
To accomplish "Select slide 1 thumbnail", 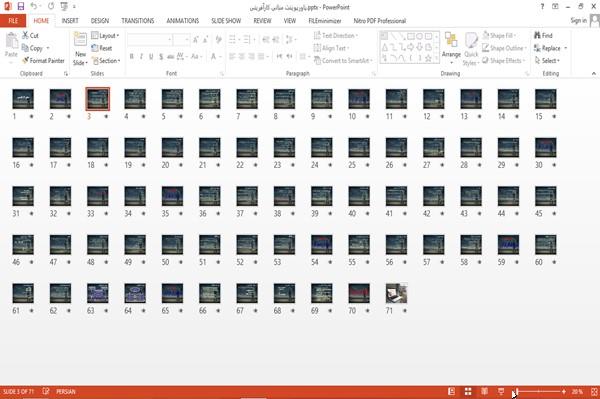I will coord(23,99).
